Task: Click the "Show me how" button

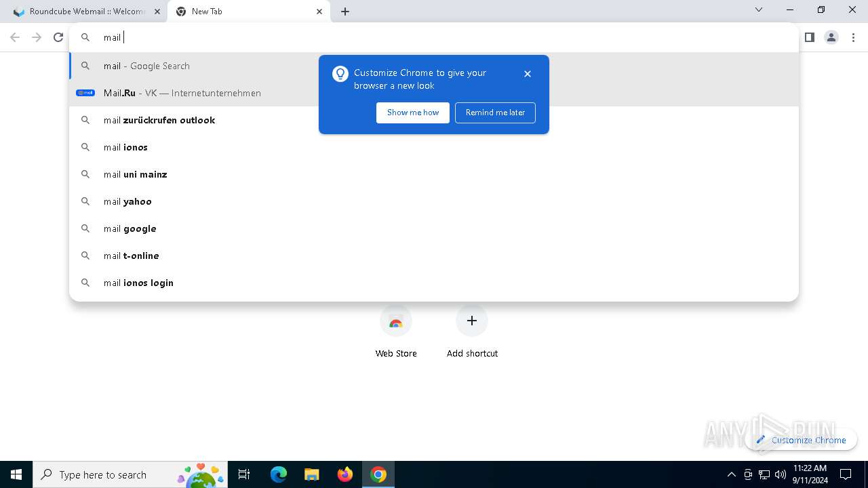Action: pyautogui.click(x=413, y=113)
